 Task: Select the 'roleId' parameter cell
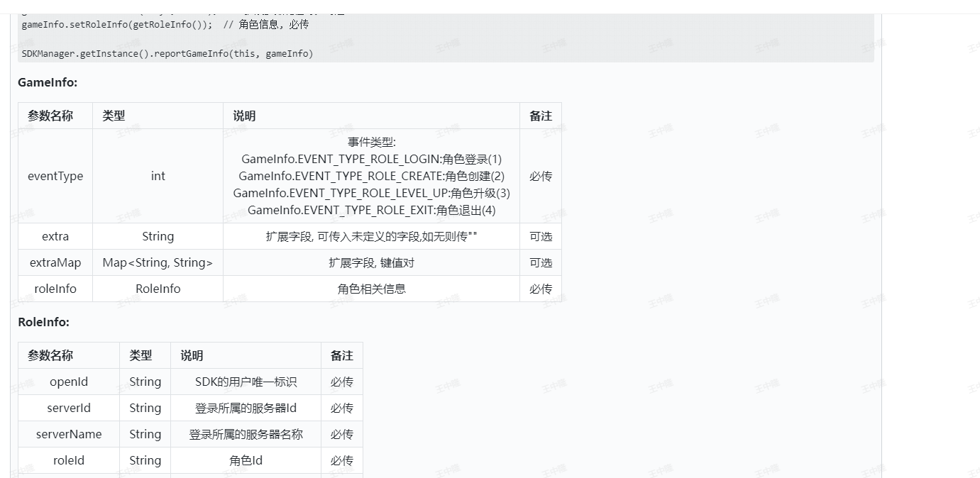pyautogui.click(x=69, y=460)
